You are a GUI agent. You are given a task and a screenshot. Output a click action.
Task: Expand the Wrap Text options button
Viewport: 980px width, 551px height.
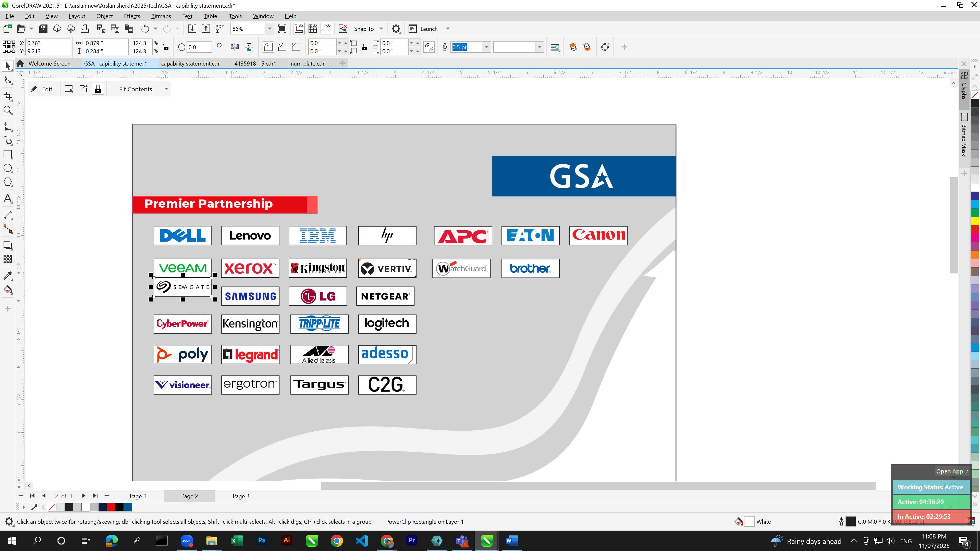click(555, 47)
